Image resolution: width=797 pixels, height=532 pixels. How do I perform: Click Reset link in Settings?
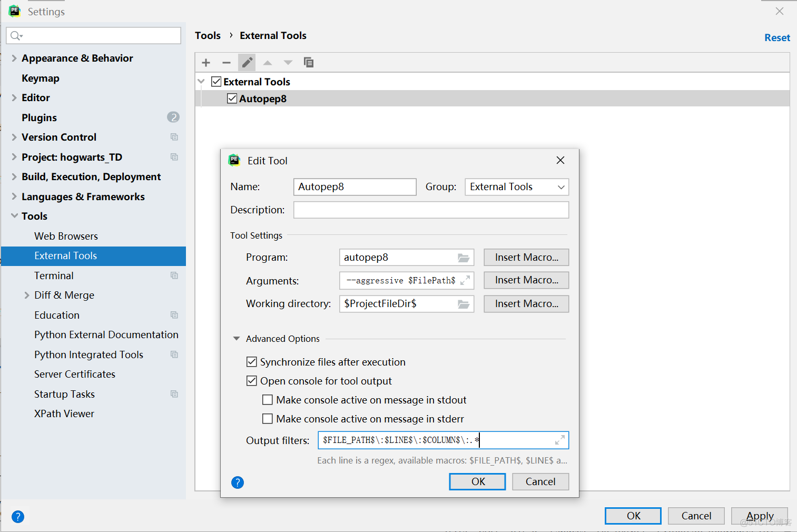(777, 37)
